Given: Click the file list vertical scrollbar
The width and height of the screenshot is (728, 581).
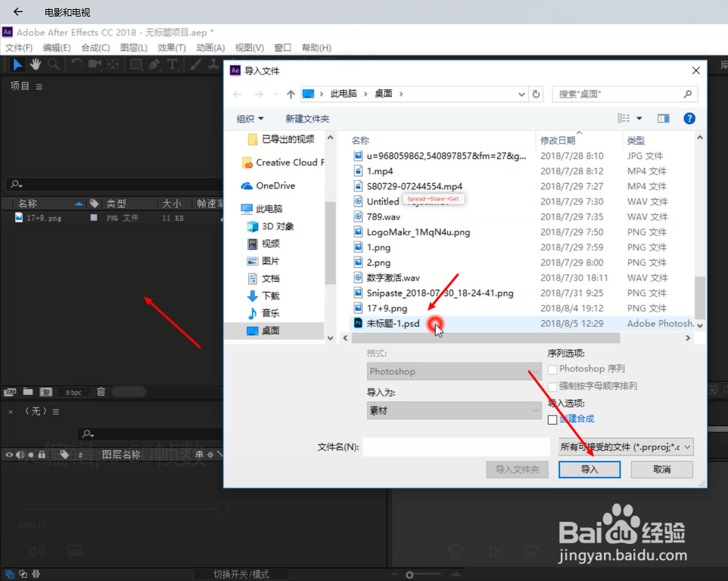Looking at the screenshot, I should tap(700, 297).
